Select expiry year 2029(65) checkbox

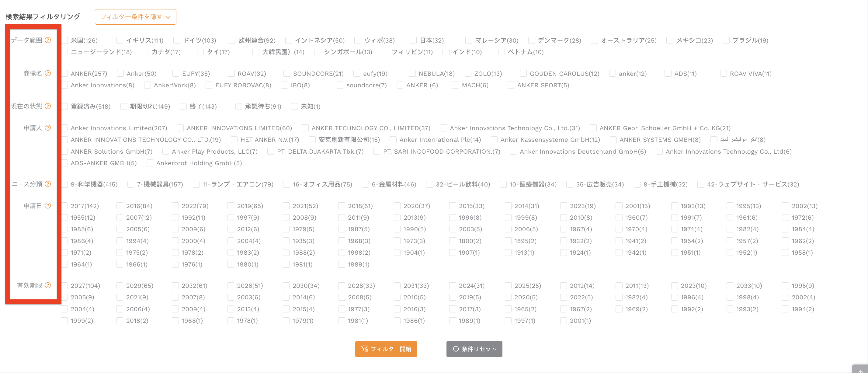coord(120,286)
